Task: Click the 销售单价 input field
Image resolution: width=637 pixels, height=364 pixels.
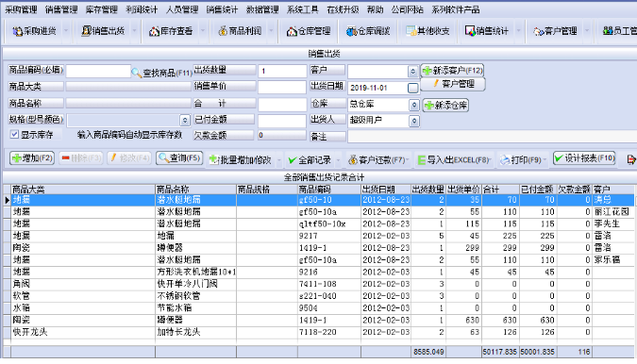Action: [282, 87]
